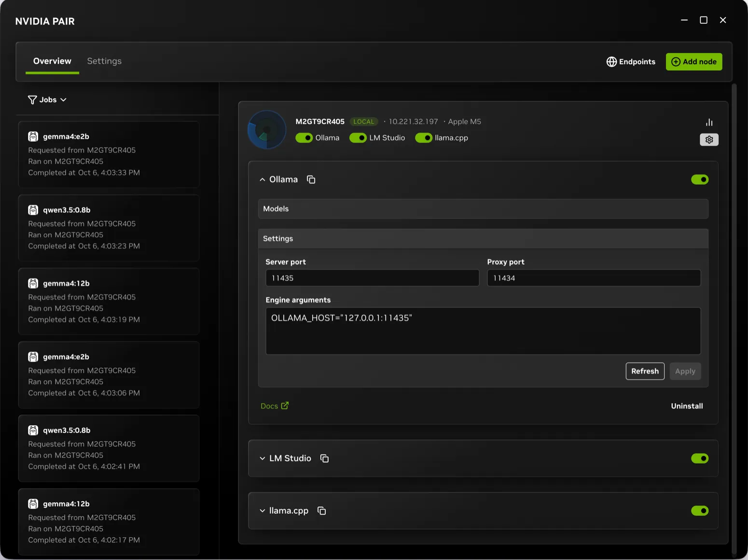Click the LOCAL badge next to M2GT9CR405
748x560 pixels.
[x=363, y=122]
